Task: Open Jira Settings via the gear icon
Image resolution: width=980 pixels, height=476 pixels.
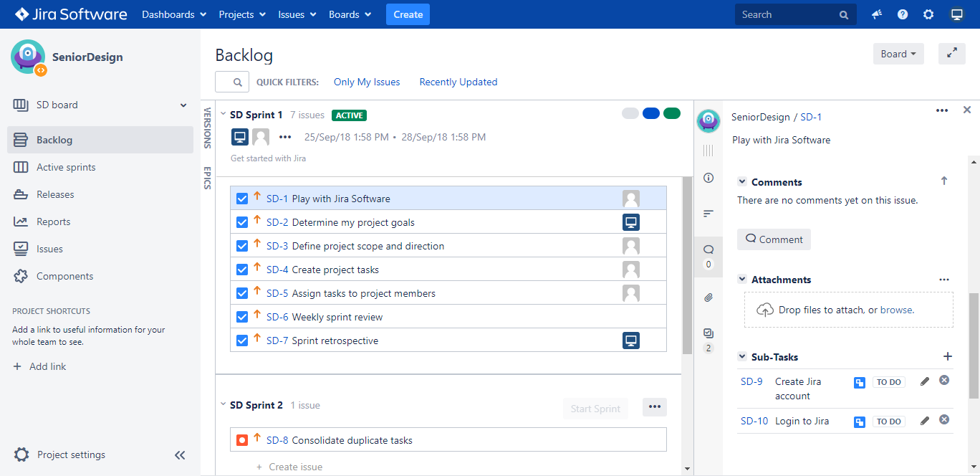Action: 928,14
